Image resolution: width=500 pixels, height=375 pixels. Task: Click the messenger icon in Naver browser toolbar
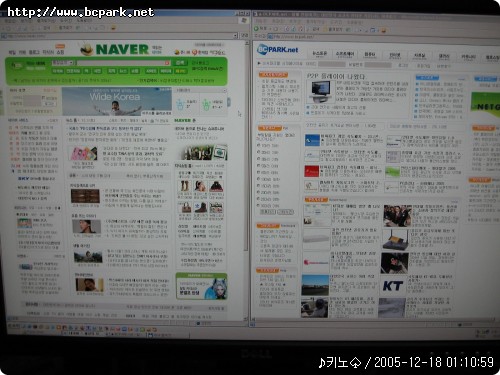pyautogui.click(x=113, y=28)
